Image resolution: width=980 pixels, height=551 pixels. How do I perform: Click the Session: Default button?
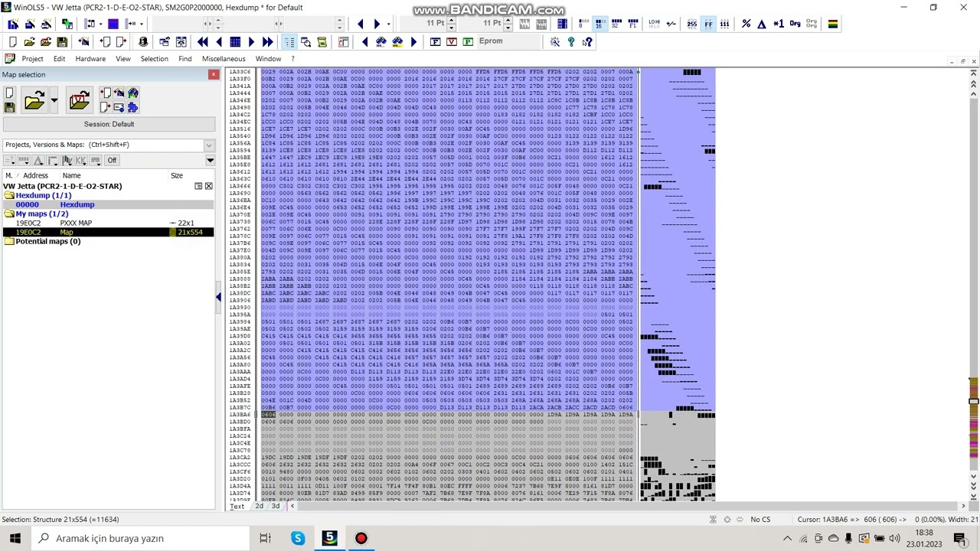coord(109,124)
